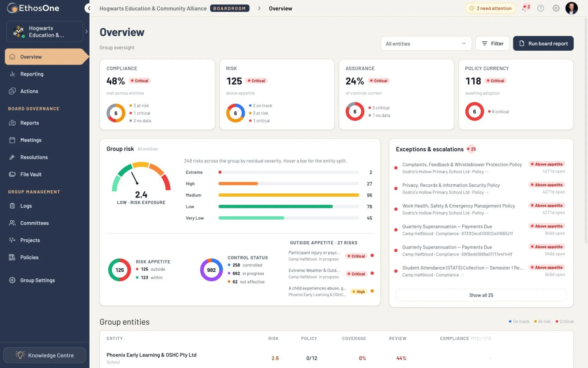Viewport: 588px width, 368px height.
Task: Collapse sidebar with the left chevron button
Action: point(89,8)
